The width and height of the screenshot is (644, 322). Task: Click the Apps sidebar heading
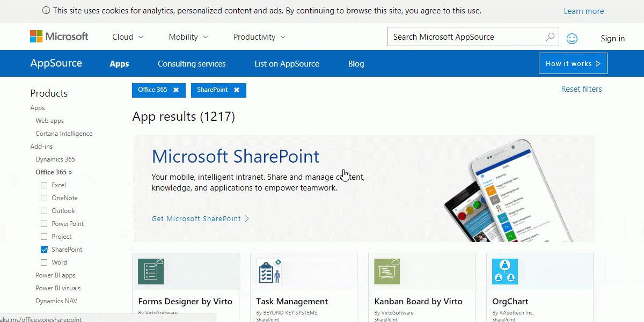[38, 108]
